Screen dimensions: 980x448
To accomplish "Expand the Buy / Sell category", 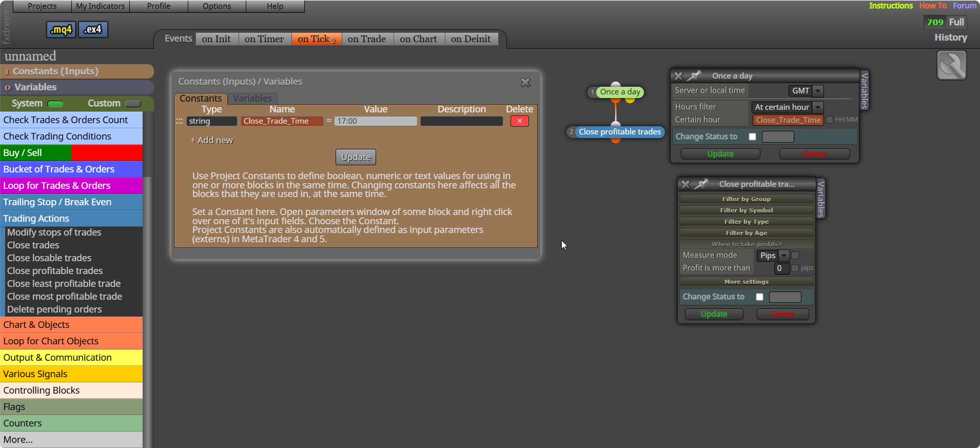I will pyautogui.click(x=71, y=153).
